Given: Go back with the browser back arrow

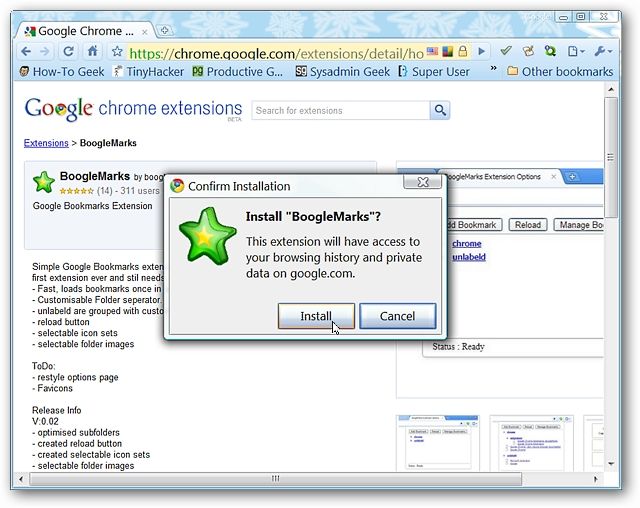Looking at the screenshot, I should point(26,52).
